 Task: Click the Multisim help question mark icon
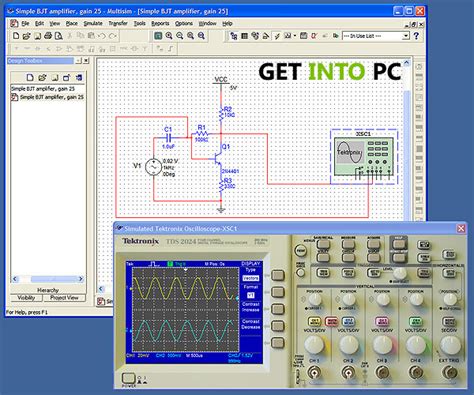416,36
